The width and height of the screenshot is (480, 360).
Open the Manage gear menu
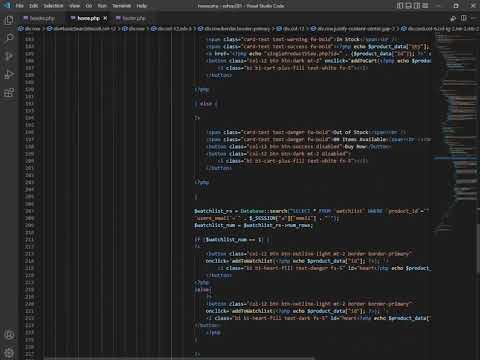pyautogui.click(x=9, y=352)
